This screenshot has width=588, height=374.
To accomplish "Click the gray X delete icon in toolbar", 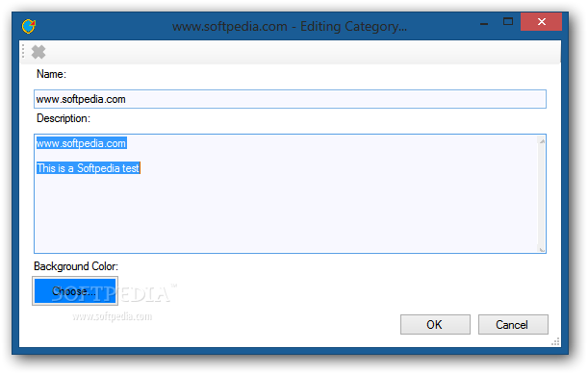I will [x=38, y=52].
